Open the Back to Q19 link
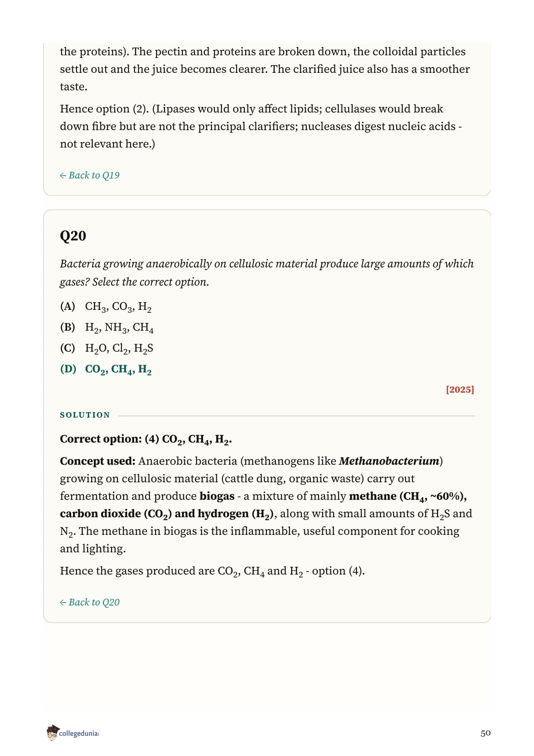 coord(90,175)
